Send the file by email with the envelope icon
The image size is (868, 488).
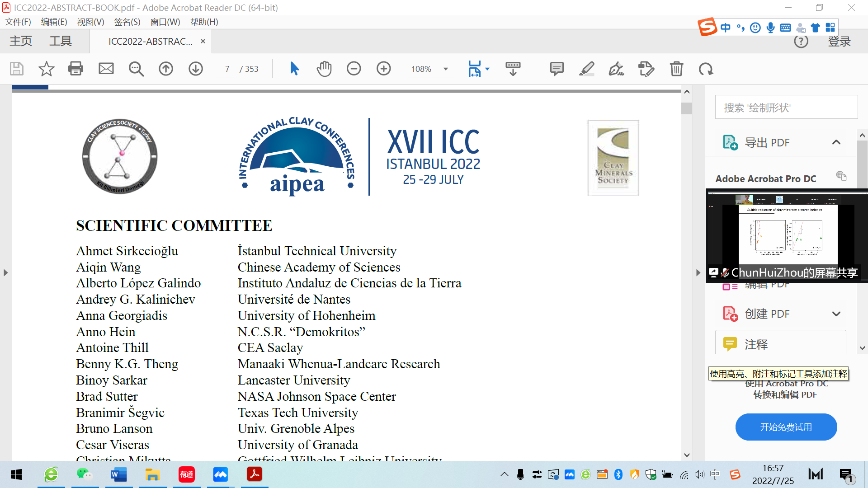[106, 69]
